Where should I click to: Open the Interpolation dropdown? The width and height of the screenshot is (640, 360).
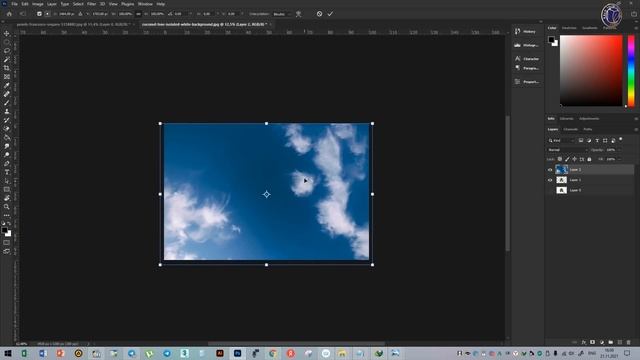(282, 14)
